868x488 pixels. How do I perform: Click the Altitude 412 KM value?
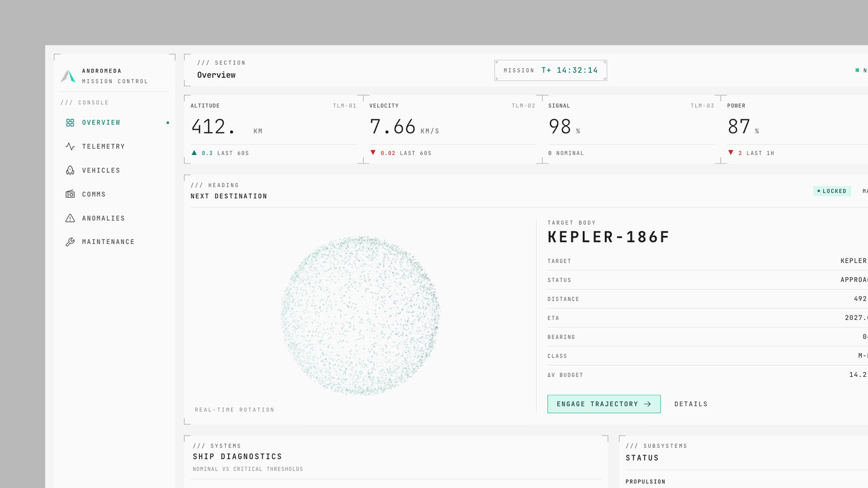pyautogui.click(x=227, y=127)
